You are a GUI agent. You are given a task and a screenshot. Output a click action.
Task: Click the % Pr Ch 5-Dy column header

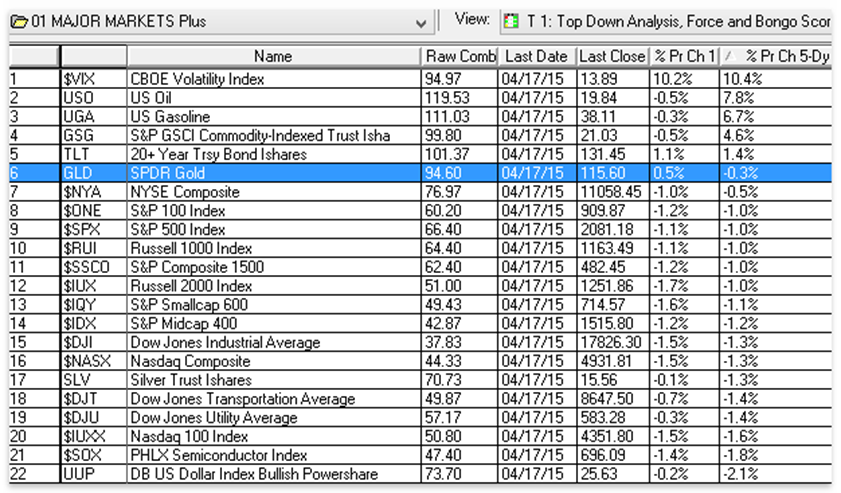point(776,56)
